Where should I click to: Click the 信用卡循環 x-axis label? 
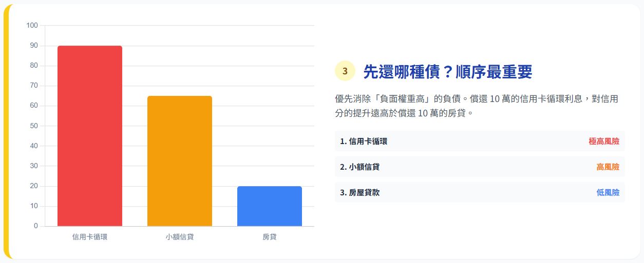pyautogui.click(x=90, y=237)
